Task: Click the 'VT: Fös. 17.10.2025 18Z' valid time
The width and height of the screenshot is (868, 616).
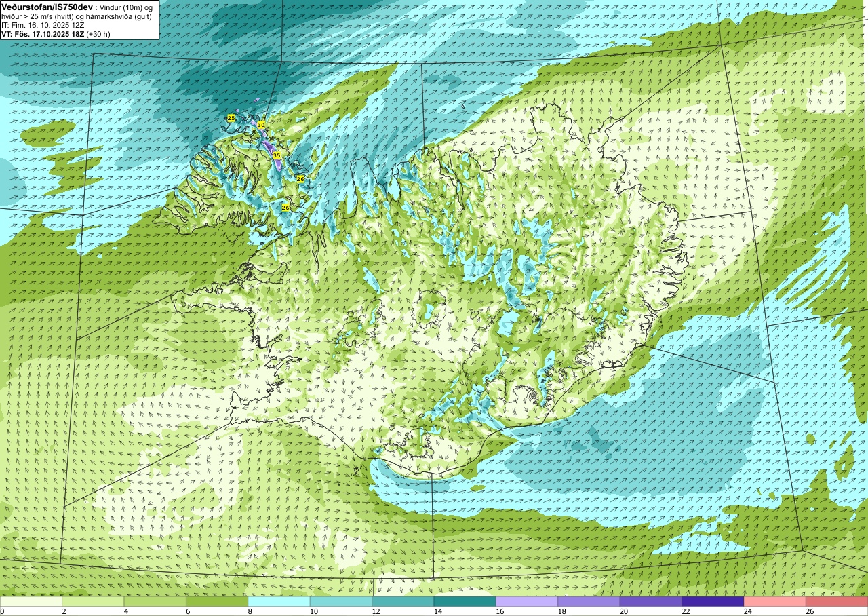Action: [x=42, y=33]
